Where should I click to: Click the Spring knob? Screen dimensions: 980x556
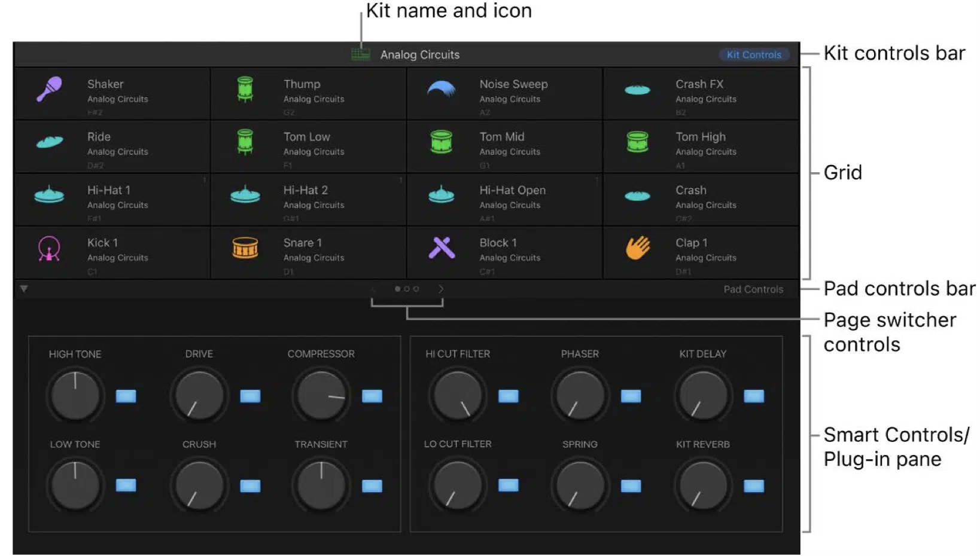(580, 485)
